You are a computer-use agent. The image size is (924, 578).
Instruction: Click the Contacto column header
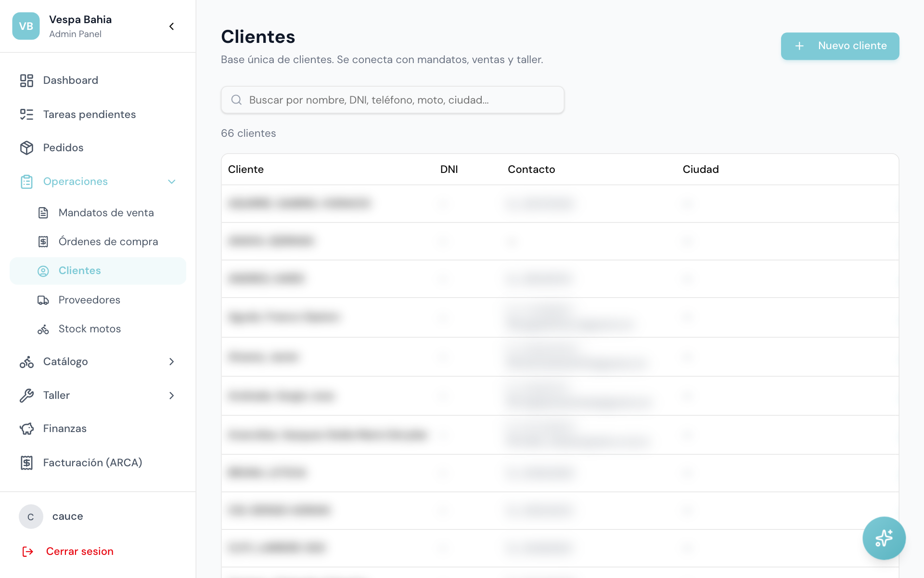pyautogui.click(x=531, y=170)
